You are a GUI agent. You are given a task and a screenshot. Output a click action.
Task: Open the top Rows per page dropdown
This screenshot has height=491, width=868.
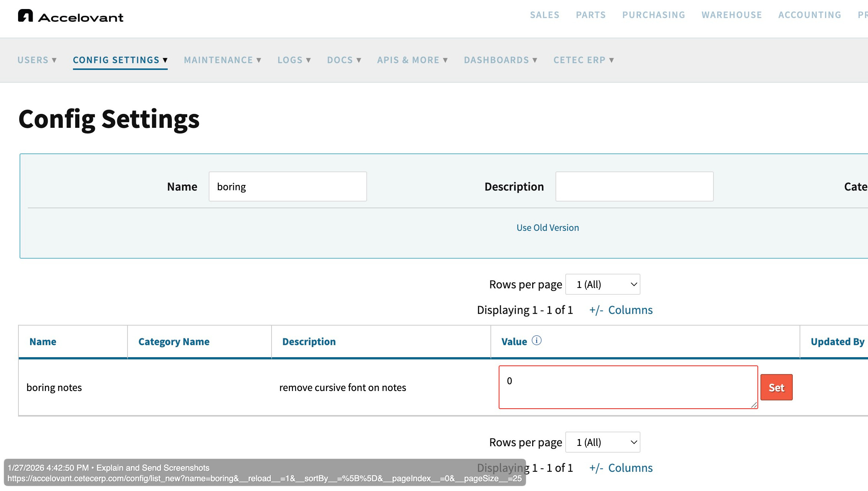click(x=602, y=285)
